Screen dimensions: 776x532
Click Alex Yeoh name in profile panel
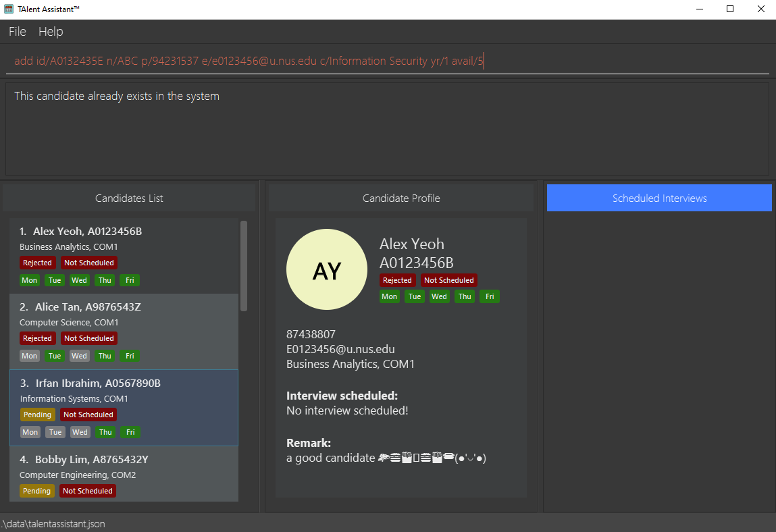click(412, 244)
